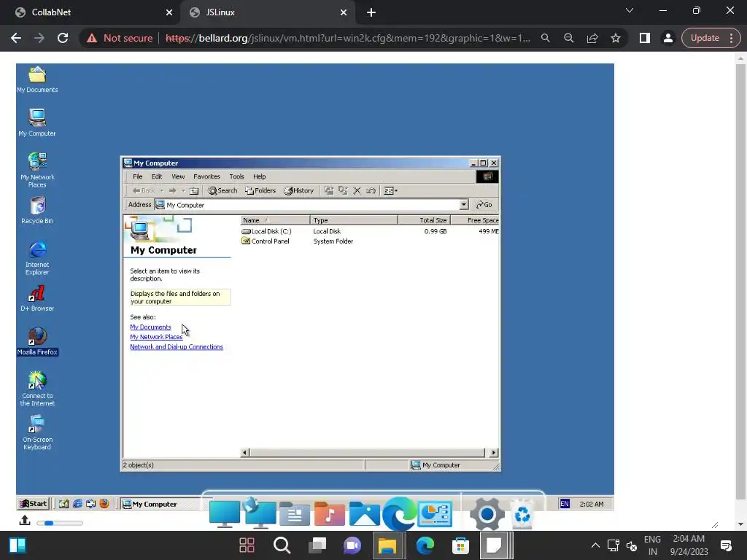The image size is (747, 560).
Task: Click the My Network Places link
Action: [156, 337]
